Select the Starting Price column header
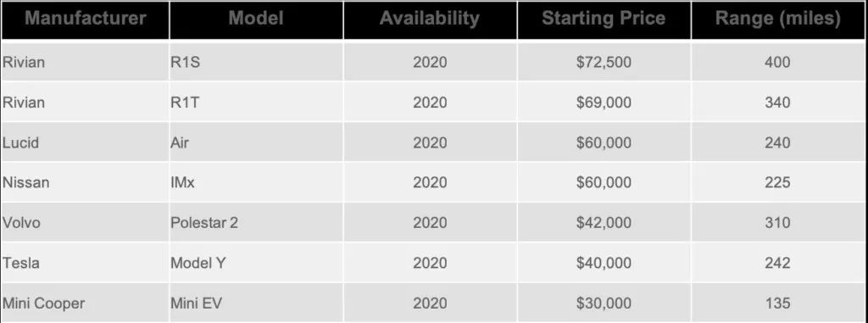Viewport: 868px width, 323px height. point(604,20)
